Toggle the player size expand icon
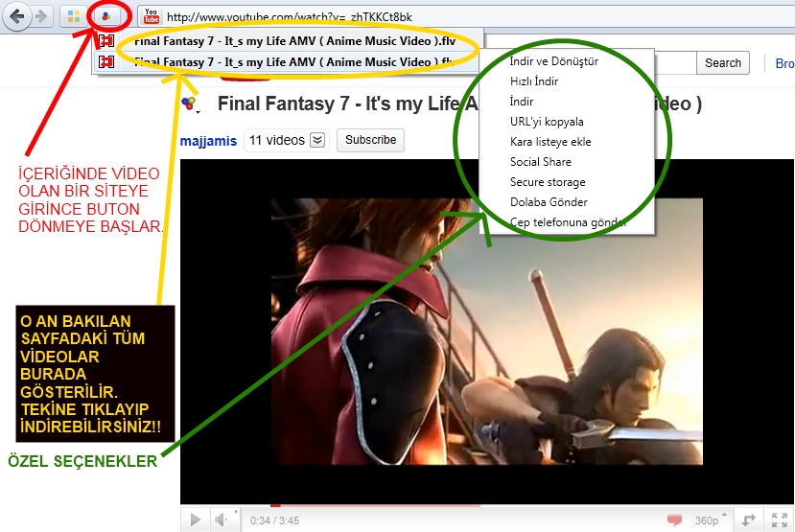 (x=750, y=520)
